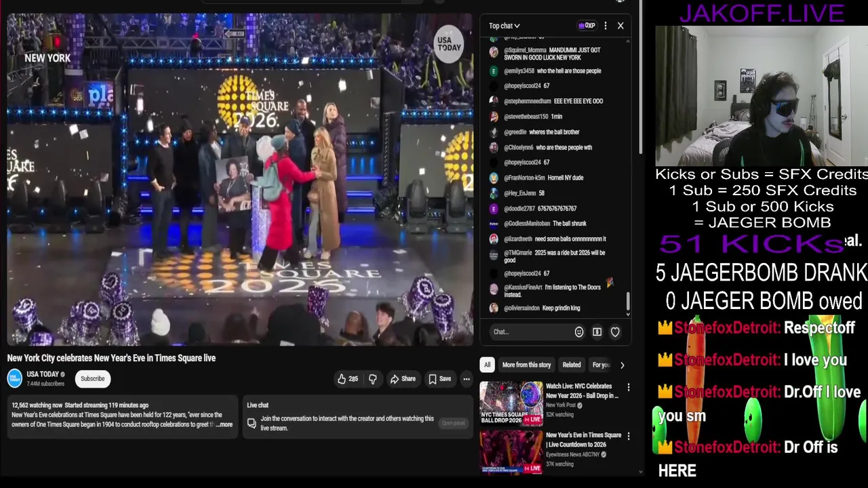
Task: Close the live chat panel
Action: (x=620, y=26)
